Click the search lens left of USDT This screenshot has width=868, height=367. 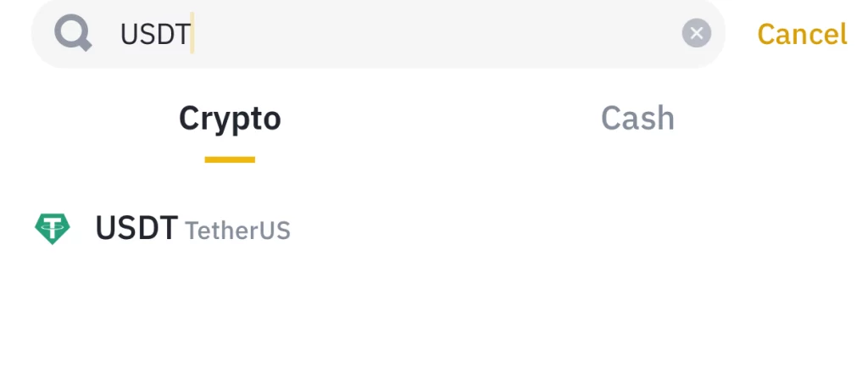(x=73, y=33)
